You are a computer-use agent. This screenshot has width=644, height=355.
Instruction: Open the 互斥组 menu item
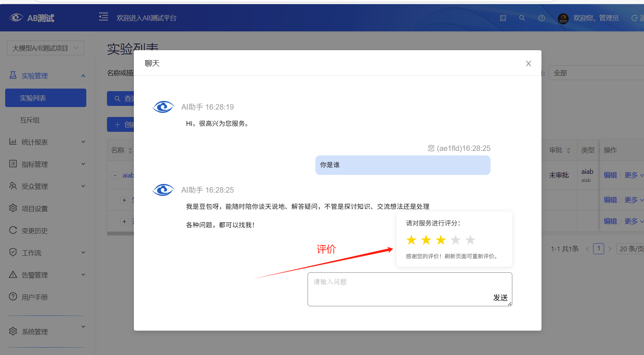click(30, 120)
